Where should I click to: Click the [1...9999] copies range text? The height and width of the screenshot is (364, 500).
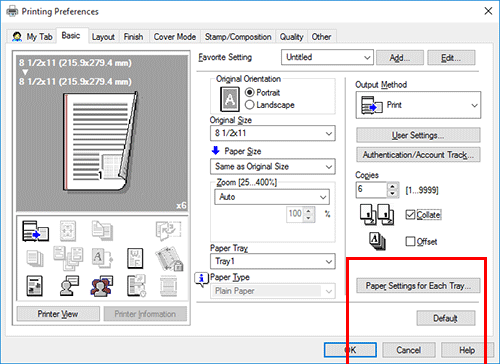point(422,190)
